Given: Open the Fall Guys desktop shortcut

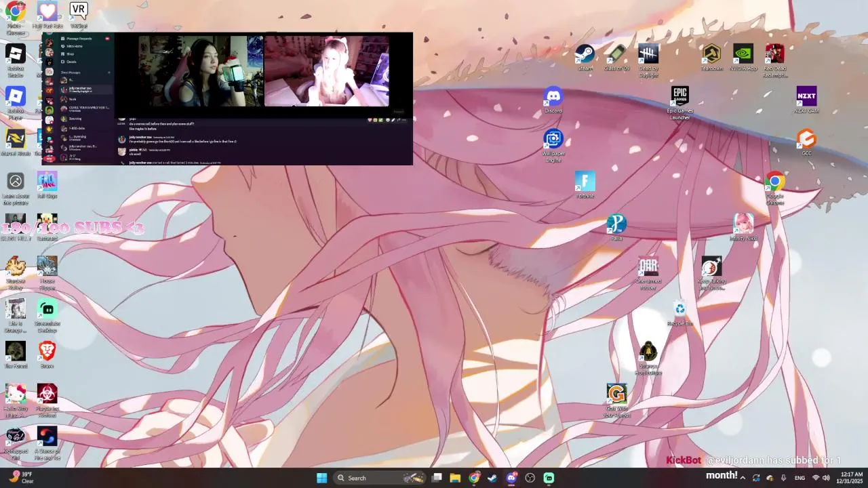Looking at the screenshot, I should tap(47, 185).
